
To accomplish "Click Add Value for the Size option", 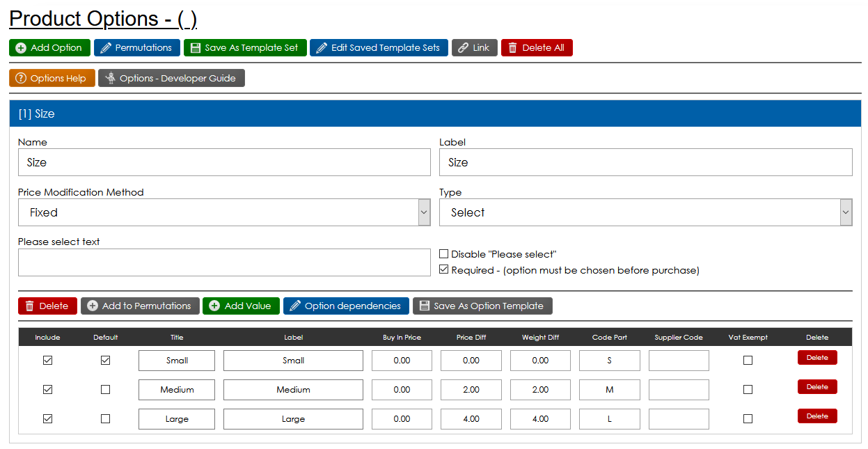I will (241, 306).
